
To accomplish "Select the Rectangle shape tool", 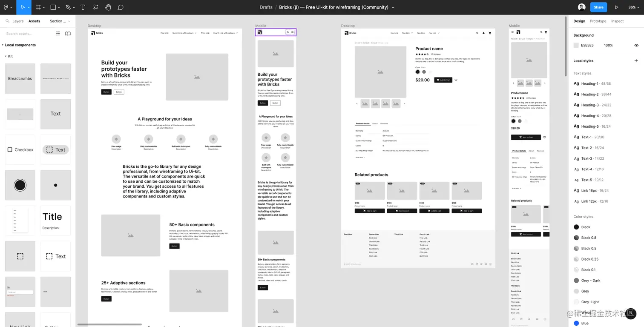I will point(53,7).
